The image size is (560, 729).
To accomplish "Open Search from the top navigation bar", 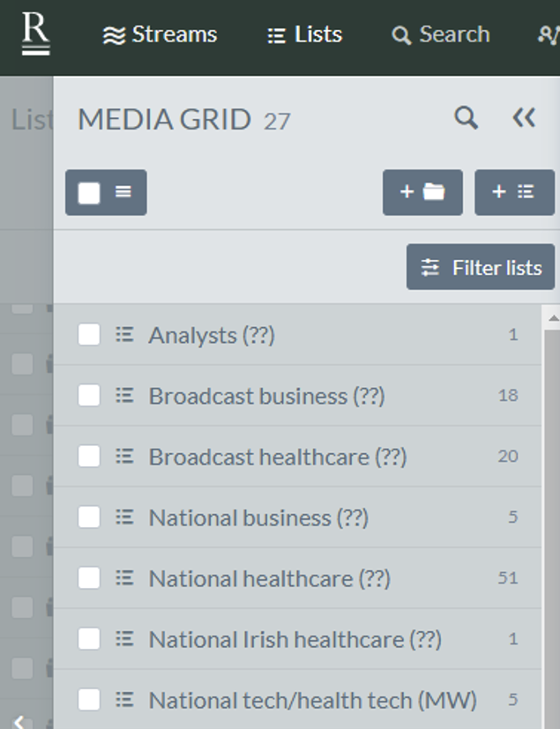I will [440, 35].
